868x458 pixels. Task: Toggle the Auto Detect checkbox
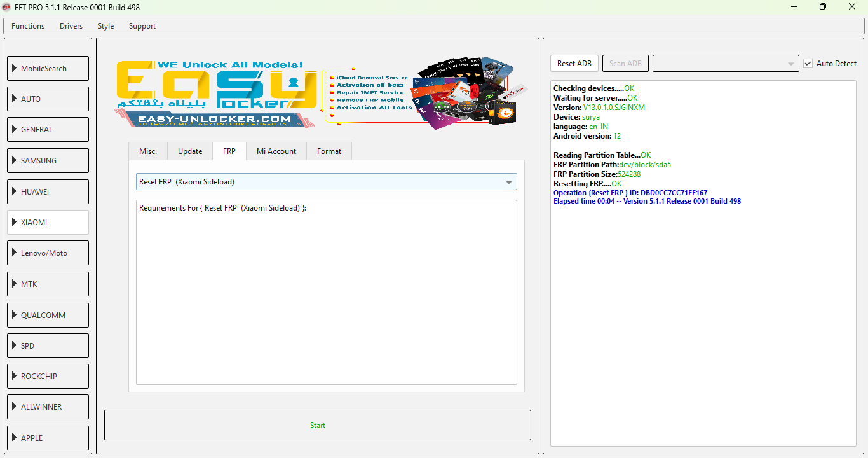click(x=808, y=64)
